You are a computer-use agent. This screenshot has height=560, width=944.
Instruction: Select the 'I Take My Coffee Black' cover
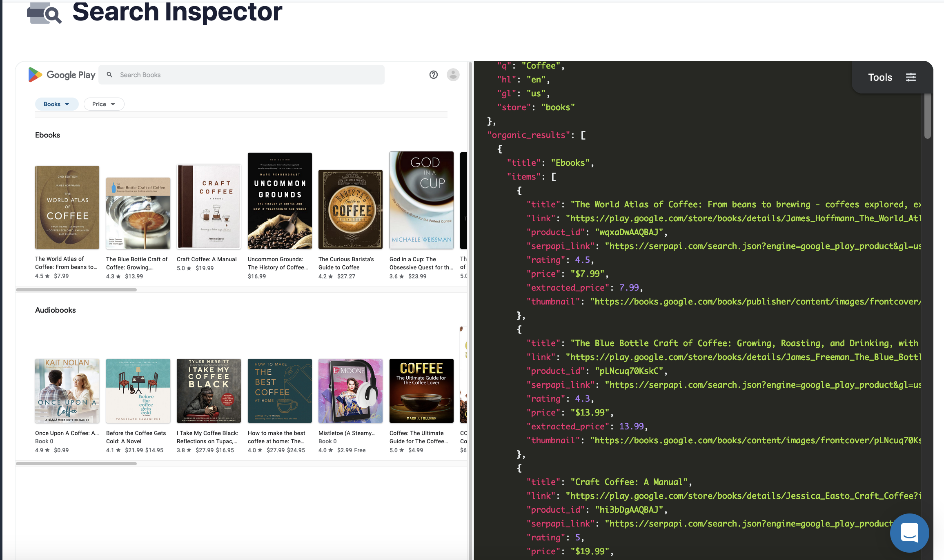pos(209,391)
